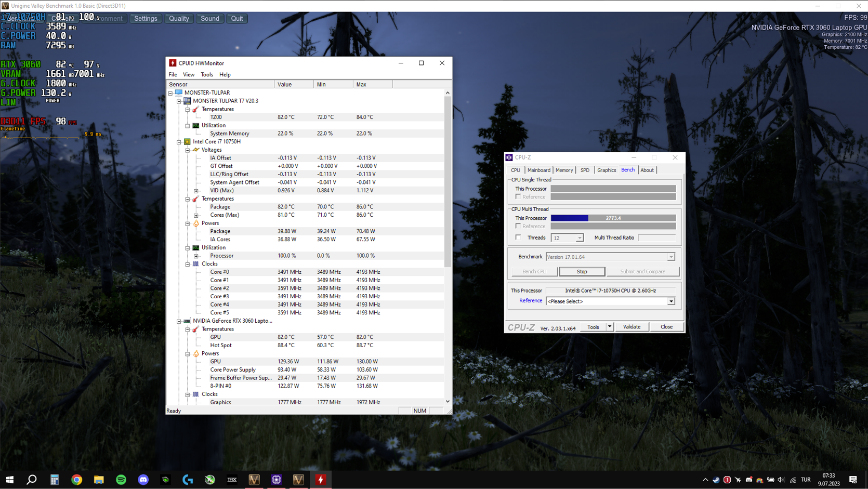Open the THX app from the taskbar
868x489 pixels.
pos(232,480)
